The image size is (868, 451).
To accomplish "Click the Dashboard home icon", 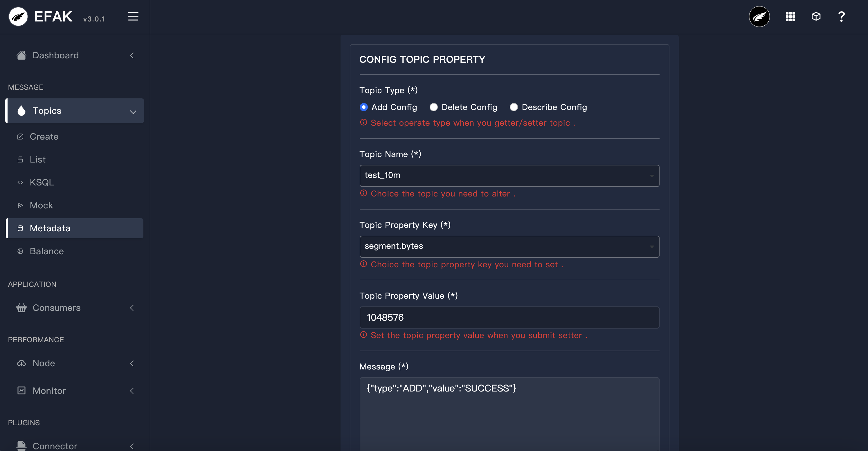I will (21, 55).
